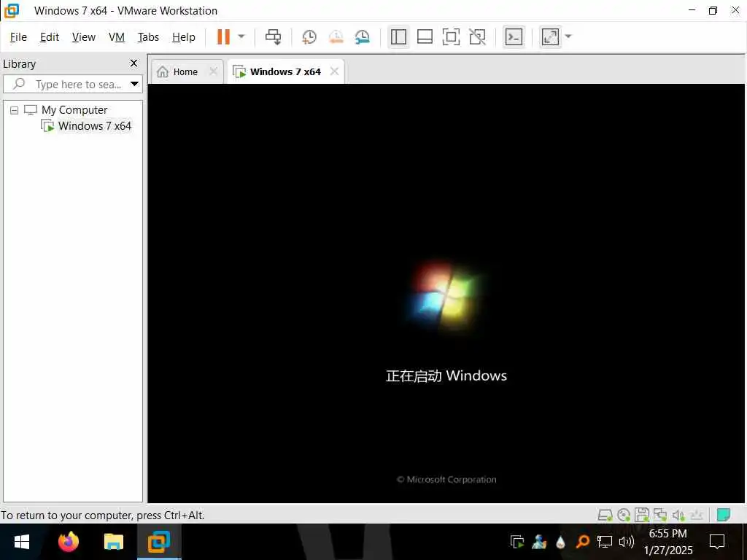The image size is (747, 560).
Task: Open the taskbar clock and date
Action: point(668,542)
